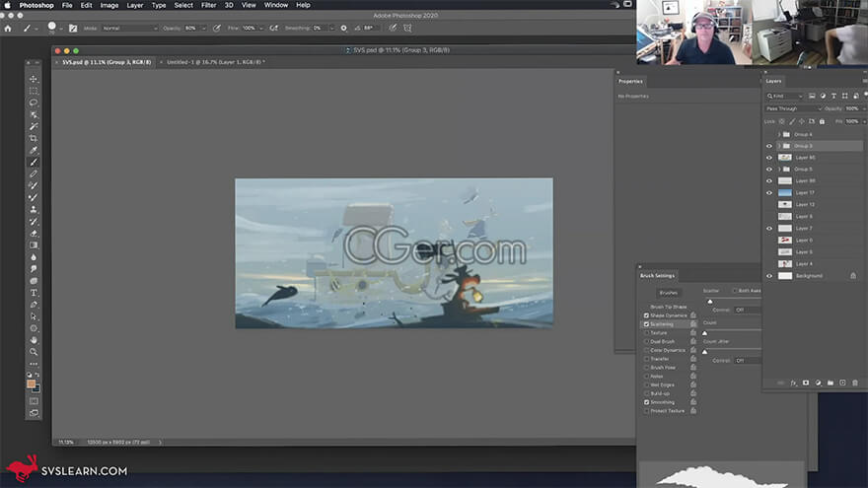Open symmetry paint options butterfly icon
The height and width of the screenshot is (488, 868).
(x=407, y=29)
